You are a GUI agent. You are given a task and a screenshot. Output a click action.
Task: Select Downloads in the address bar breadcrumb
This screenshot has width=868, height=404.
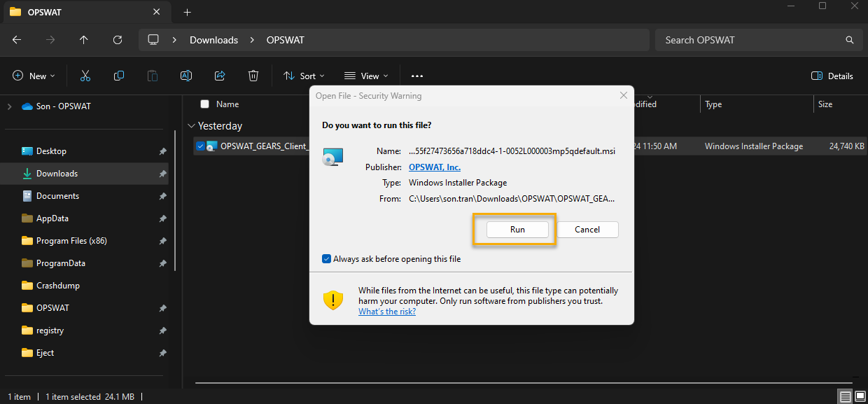pyautogui.click(x=213, y=40)
